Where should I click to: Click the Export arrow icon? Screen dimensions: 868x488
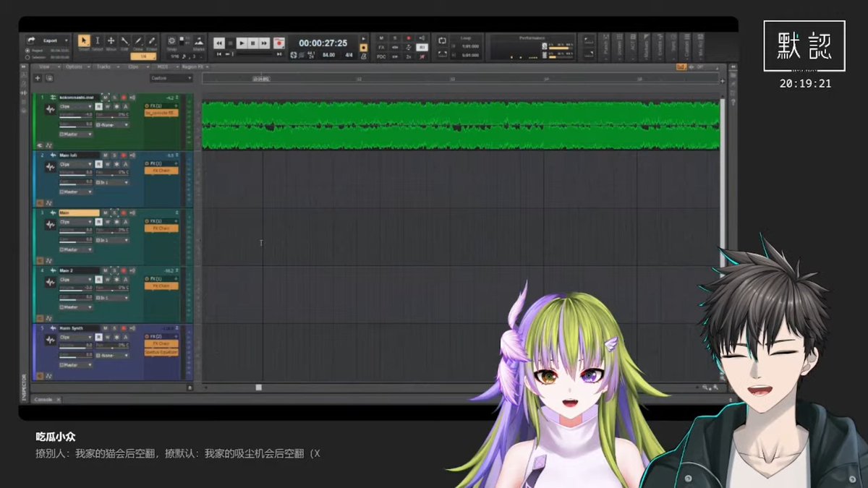[x=31, y=40]
